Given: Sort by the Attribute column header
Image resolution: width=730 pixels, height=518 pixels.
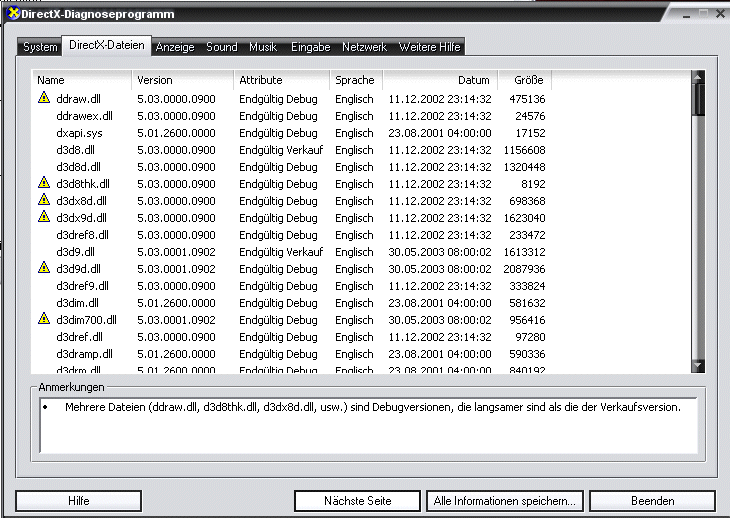Looking at the screenshot, I should pyautogui.click(x=282, y=80).
